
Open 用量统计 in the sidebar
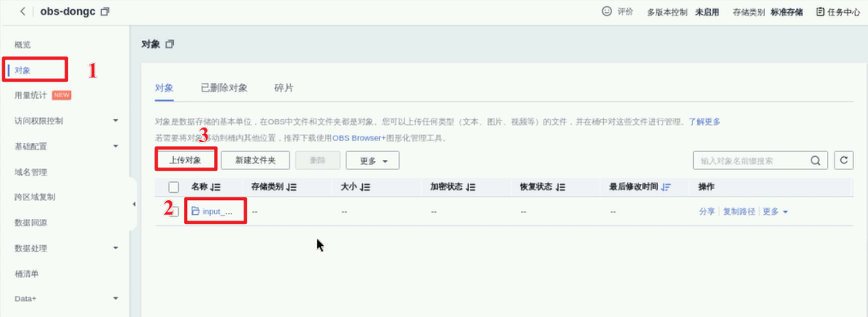30,95
